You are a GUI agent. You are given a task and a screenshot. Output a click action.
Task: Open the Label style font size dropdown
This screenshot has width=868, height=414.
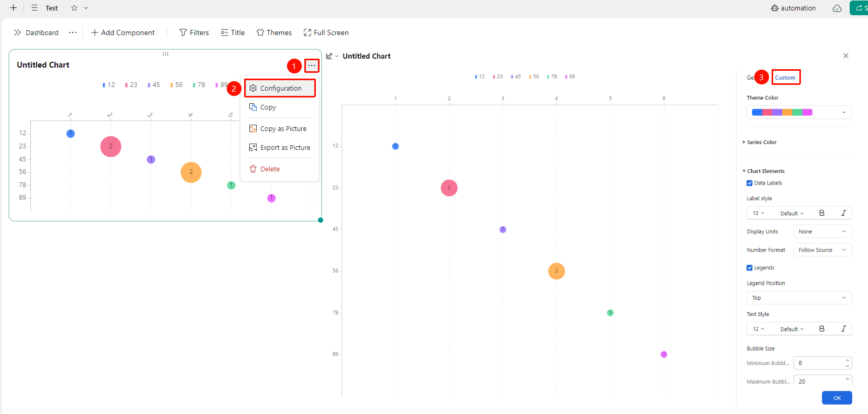pos(759,213)
